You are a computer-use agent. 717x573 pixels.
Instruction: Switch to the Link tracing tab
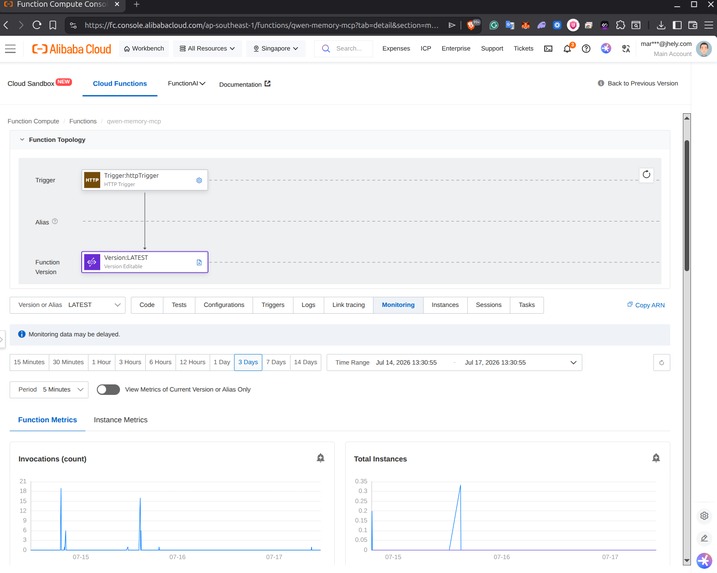(x=348, y=305)
